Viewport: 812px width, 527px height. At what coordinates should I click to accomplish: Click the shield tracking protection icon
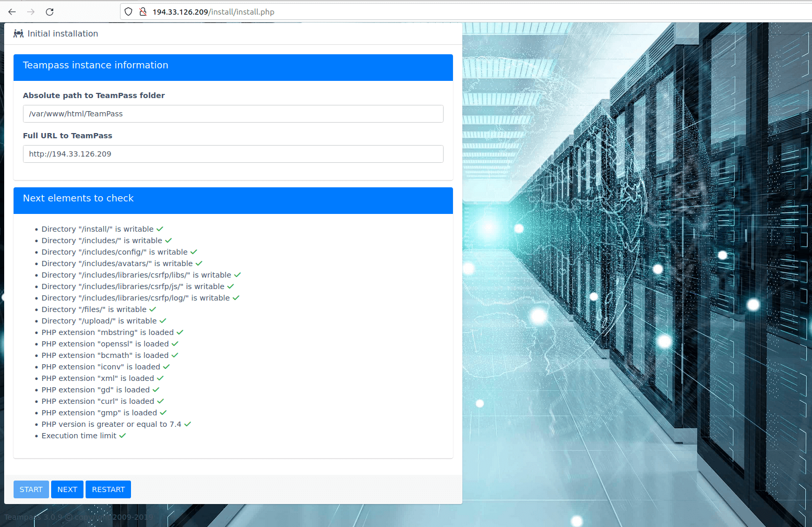pyautogui.click(x=128, y=11)
